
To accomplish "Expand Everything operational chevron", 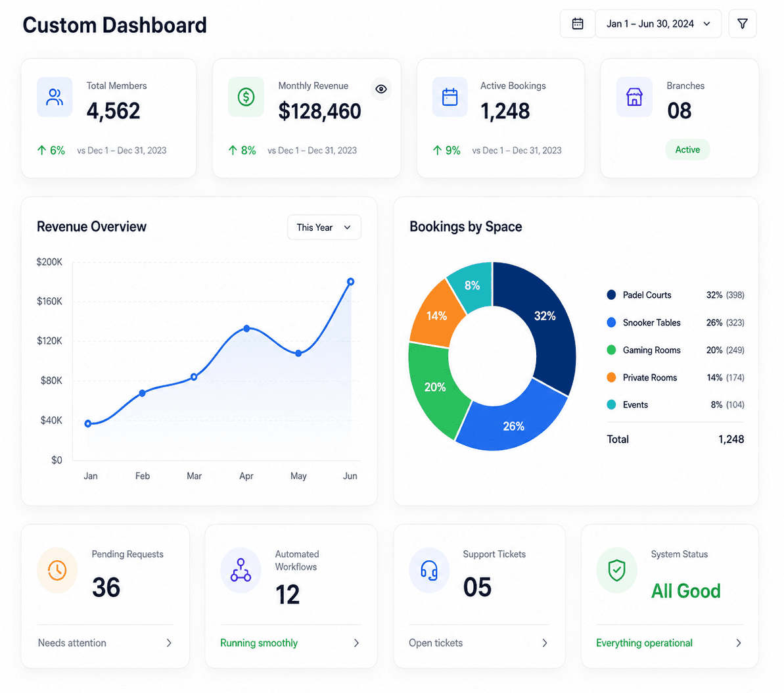I will (739, 643).
